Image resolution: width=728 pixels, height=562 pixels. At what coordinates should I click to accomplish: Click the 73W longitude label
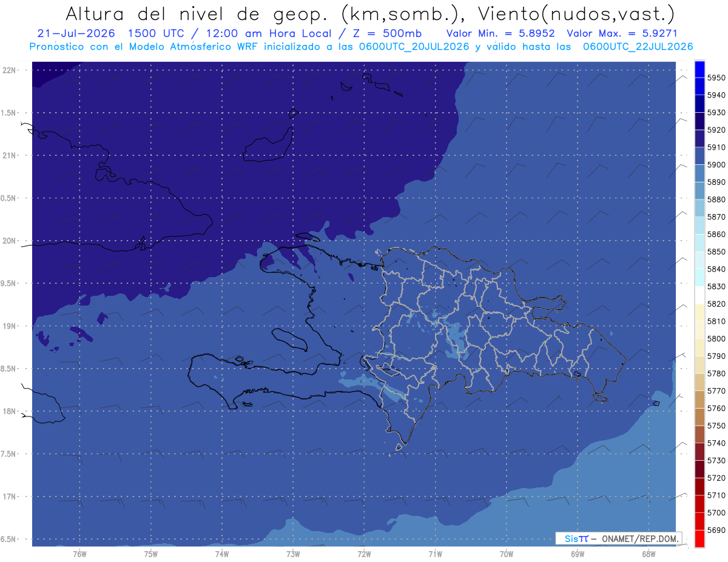pyautogui.click(x=293, y=555)
